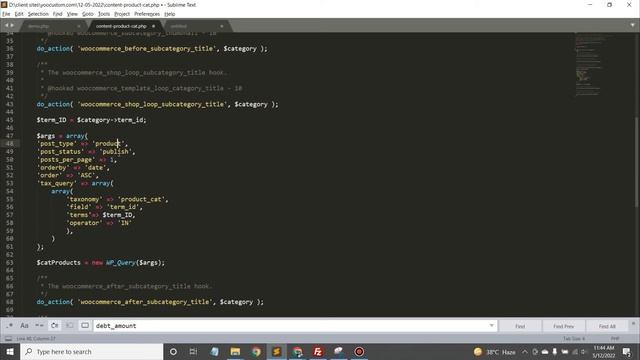This screenshot has height=360, width=640.
Task: Click microphone tray icon
Action: click(x=555, y=351)
